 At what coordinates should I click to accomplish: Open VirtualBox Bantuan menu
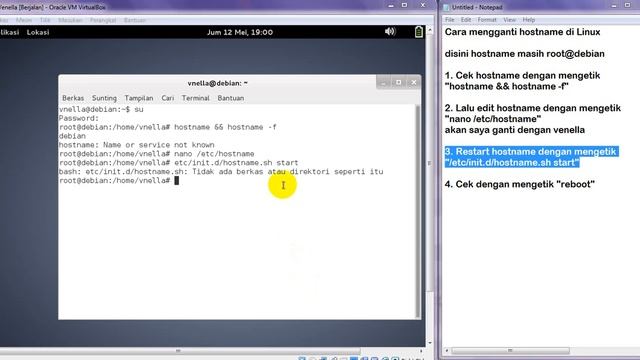point(135,20)
